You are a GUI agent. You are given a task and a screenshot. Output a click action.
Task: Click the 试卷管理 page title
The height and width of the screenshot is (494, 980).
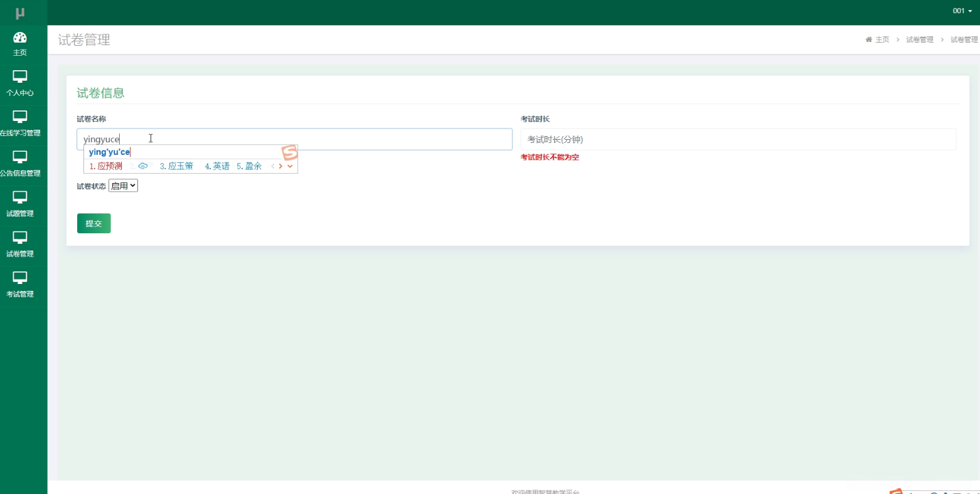[x=84, y=40]
